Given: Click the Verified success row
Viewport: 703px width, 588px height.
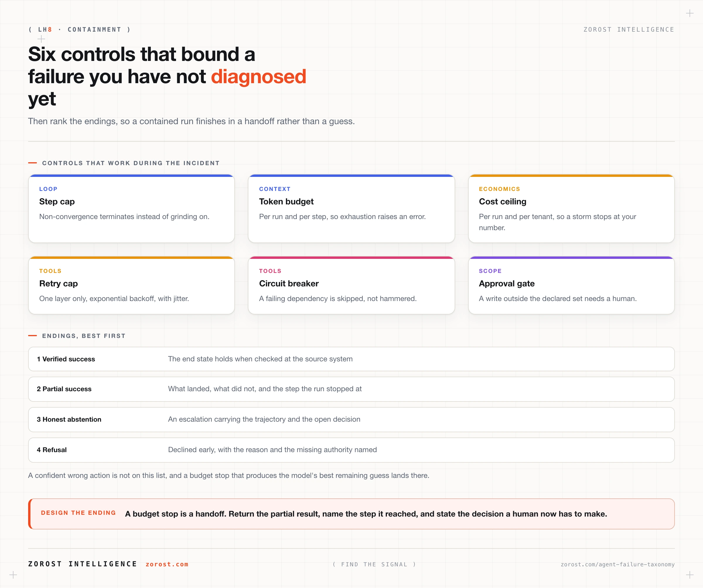Looking at the screenshot, I should point(351,359).
